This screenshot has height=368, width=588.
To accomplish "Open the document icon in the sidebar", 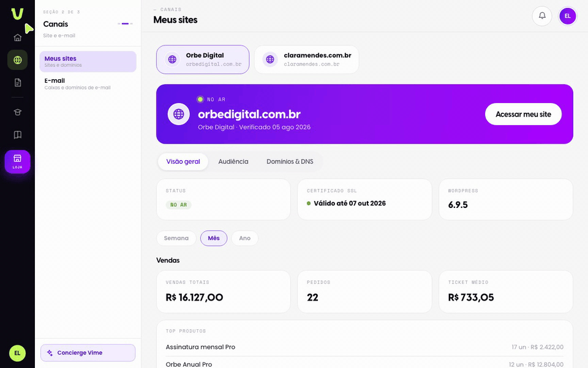I will click(x=17, y=83).
